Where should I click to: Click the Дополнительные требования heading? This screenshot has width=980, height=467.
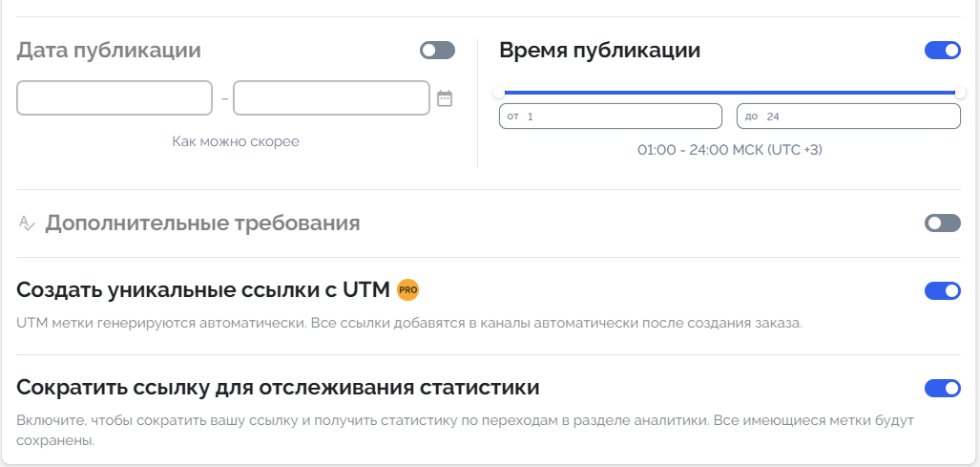click(202, 223)
